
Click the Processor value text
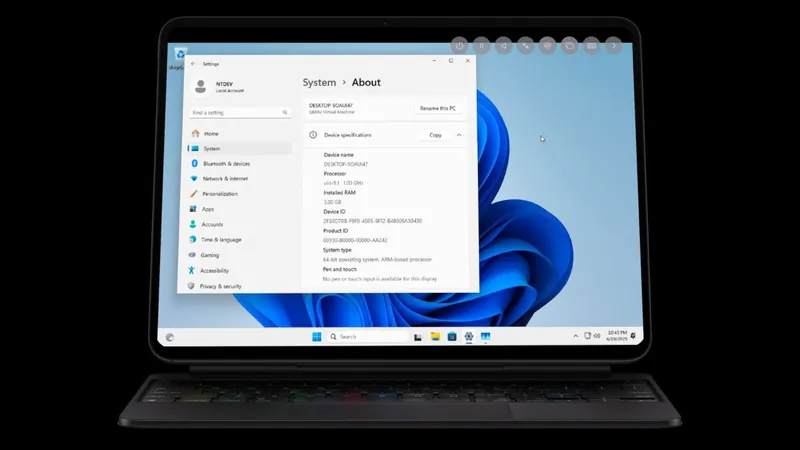(343, 183)
